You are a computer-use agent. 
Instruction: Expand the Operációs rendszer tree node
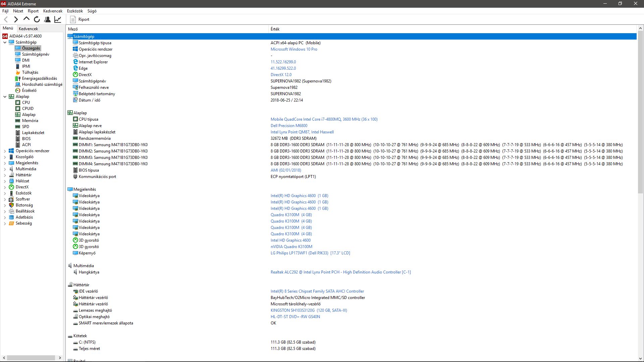pos(5,151)
